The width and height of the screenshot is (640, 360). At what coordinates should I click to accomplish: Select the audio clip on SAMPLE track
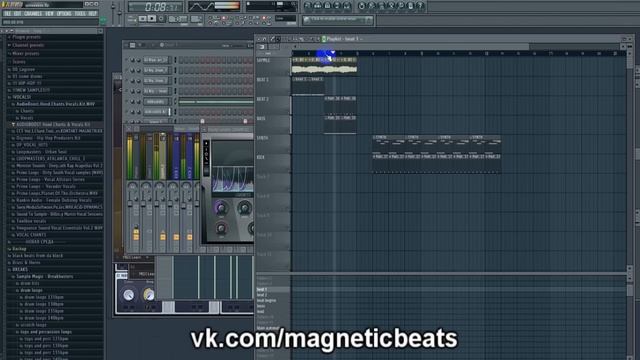coord(324,66)
